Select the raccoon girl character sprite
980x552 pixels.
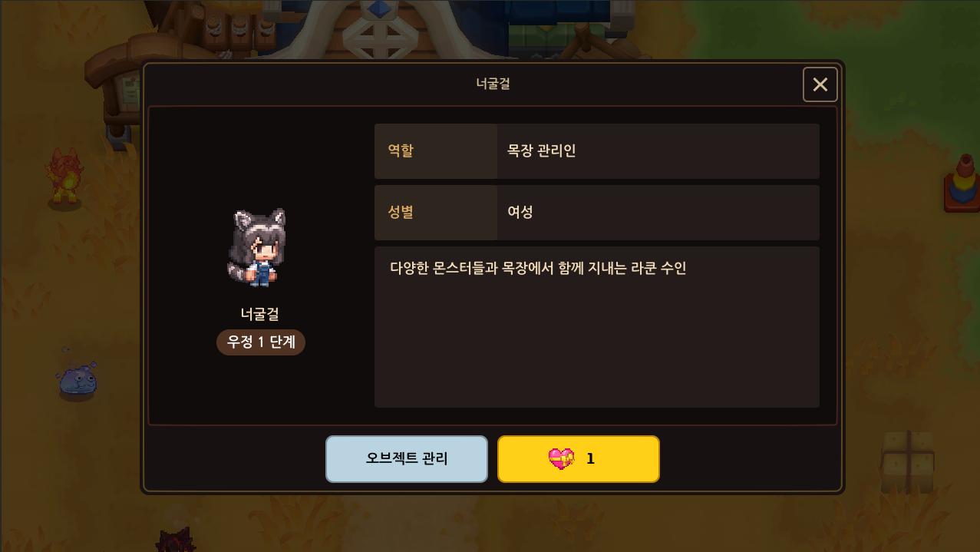coord(257,247)
